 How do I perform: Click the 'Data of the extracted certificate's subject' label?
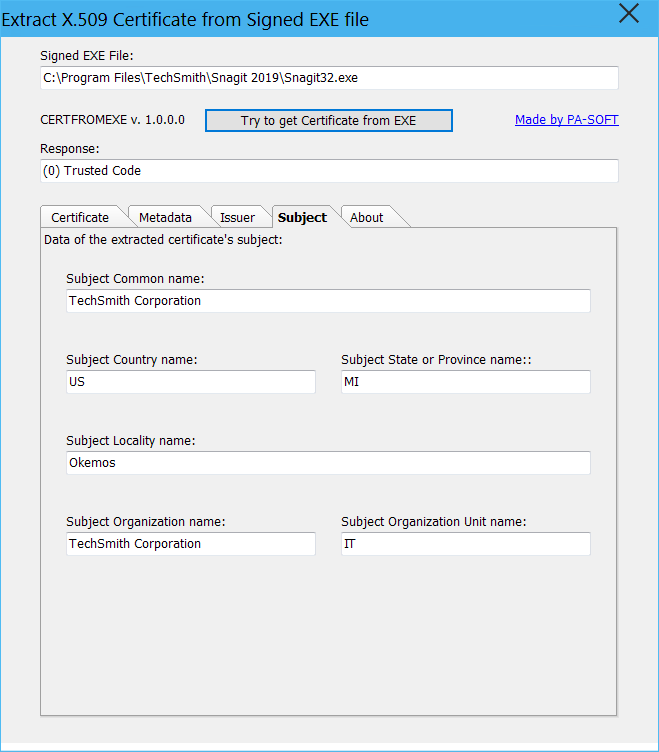click(164, 240)
